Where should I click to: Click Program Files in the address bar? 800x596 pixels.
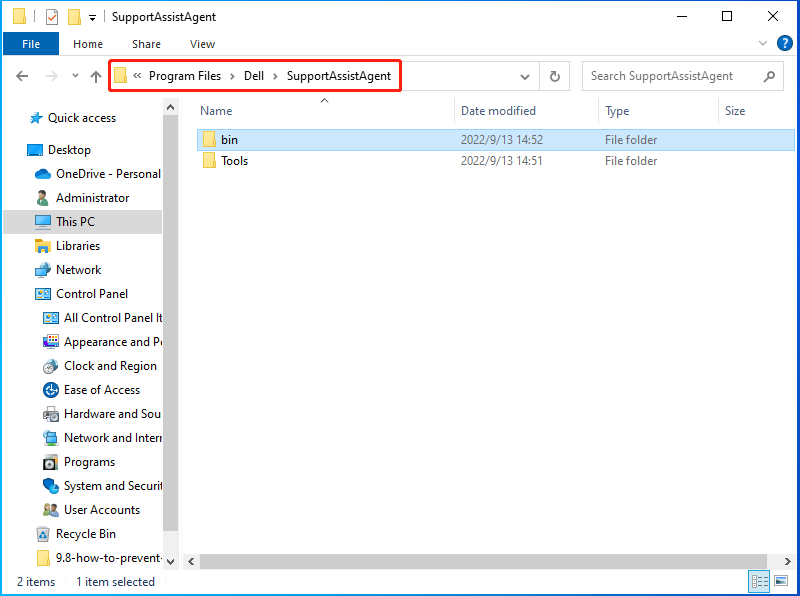point(185,76)
